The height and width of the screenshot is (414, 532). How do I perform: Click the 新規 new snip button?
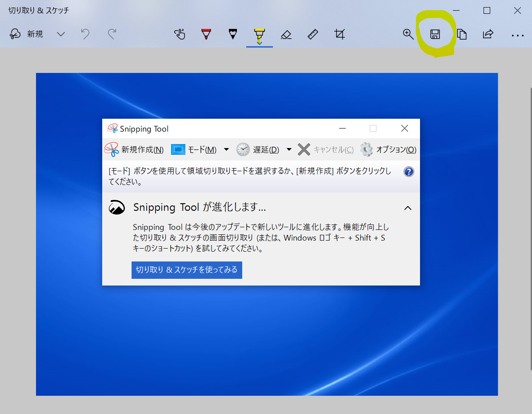click(x=26, y=34)
